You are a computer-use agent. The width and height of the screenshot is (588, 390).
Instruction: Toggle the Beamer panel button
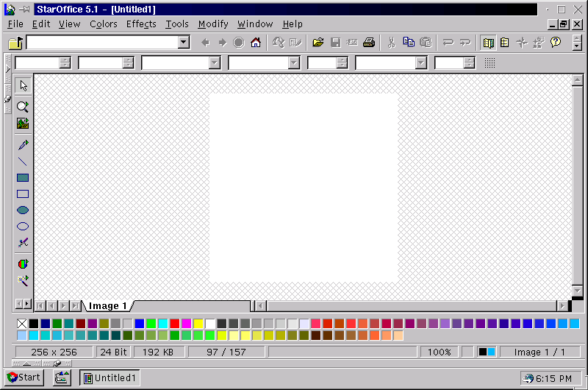coord(505,43)
